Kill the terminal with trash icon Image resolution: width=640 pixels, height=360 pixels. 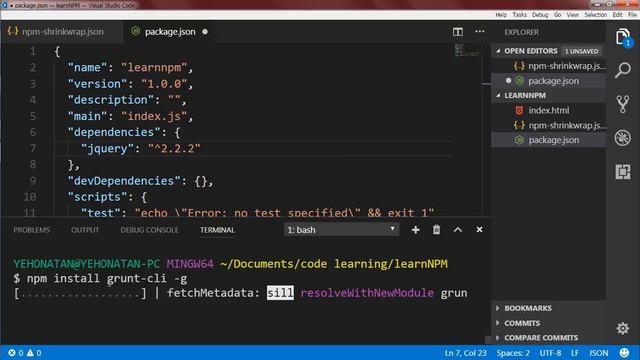tap(436, 230)
